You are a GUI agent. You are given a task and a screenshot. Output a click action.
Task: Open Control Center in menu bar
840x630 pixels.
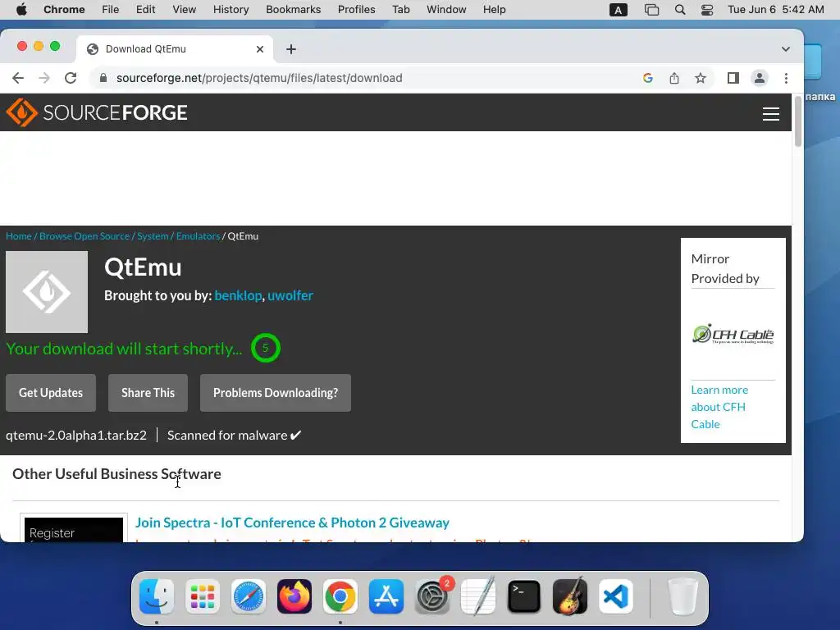707,10
